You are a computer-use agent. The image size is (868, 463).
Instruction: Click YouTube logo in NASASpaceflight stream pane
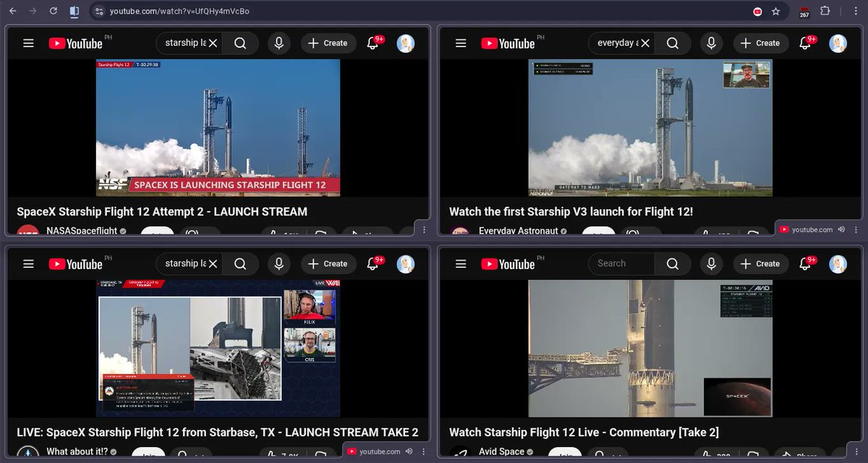76,43
